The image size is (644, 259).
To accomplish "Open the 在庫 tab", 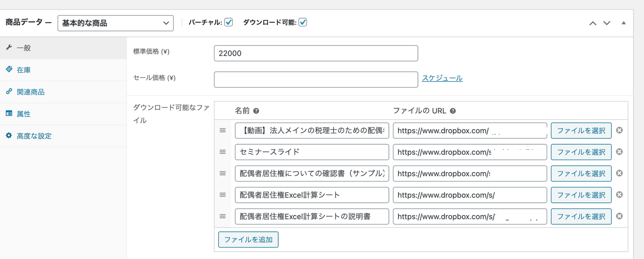I will 63,70.
